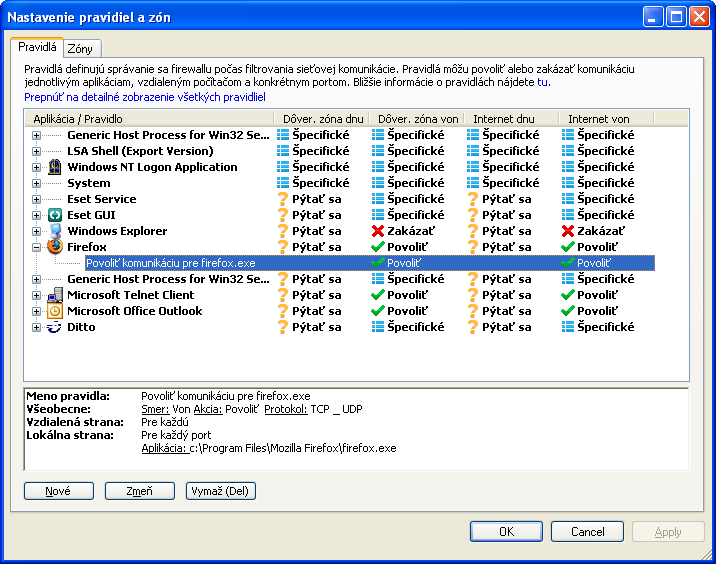The image size is (716, 564).
Task: Click the Firefox application icon
Action: [x=55, y=247]
